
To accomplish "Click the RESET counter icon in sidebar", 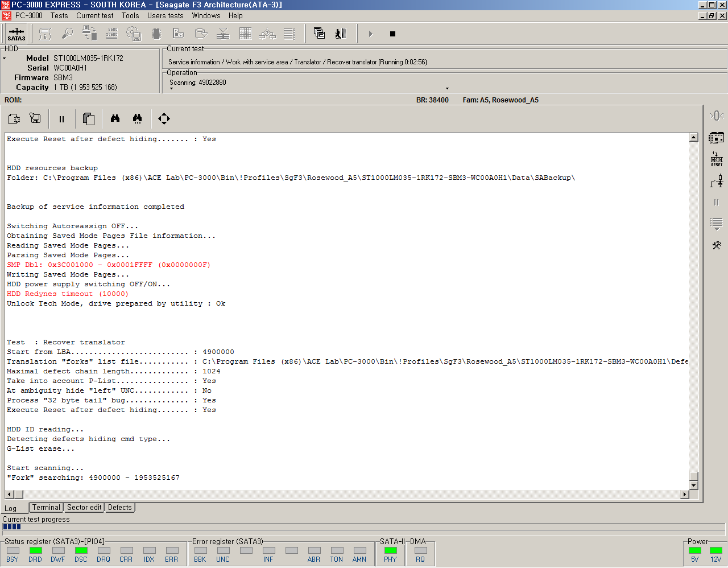I will click(716, 159).
